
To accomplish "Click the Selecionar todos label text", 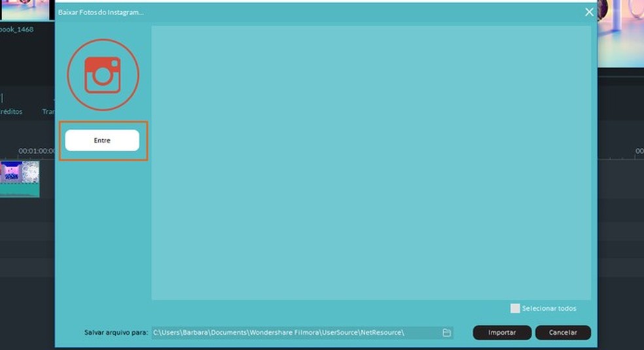I will [549, 308].
